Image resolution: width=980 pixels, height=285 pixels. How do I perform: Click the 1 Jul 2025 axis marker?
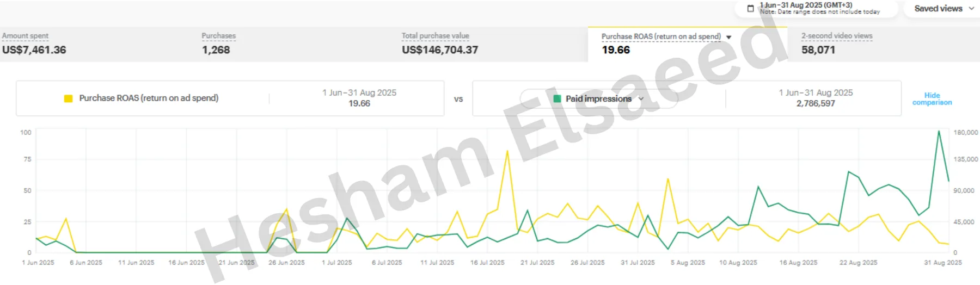337,262
